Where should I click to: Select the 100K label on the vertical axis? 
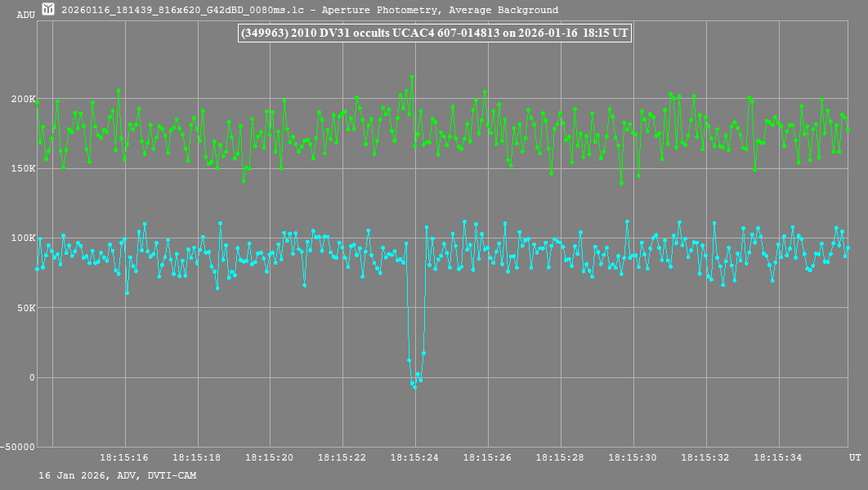click(23, 238)
